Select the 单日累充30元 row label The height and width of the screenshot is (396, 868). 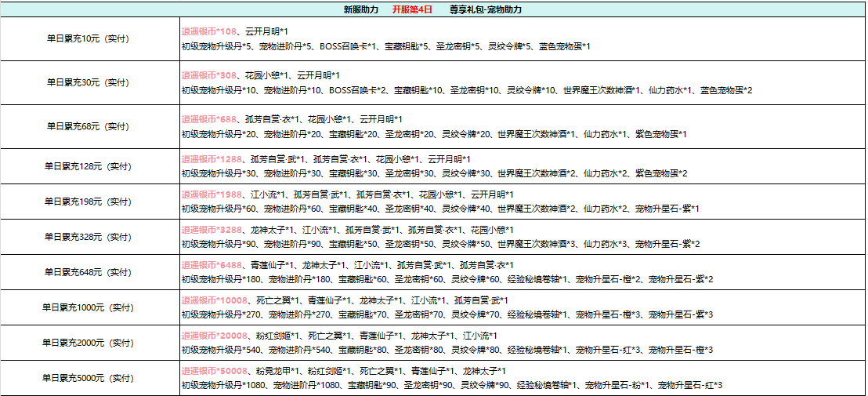click(88, 82)
